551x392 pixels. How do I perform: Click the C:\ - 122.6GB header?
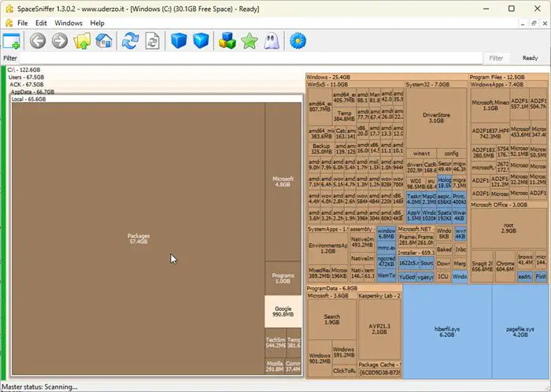tap(24, 70)
